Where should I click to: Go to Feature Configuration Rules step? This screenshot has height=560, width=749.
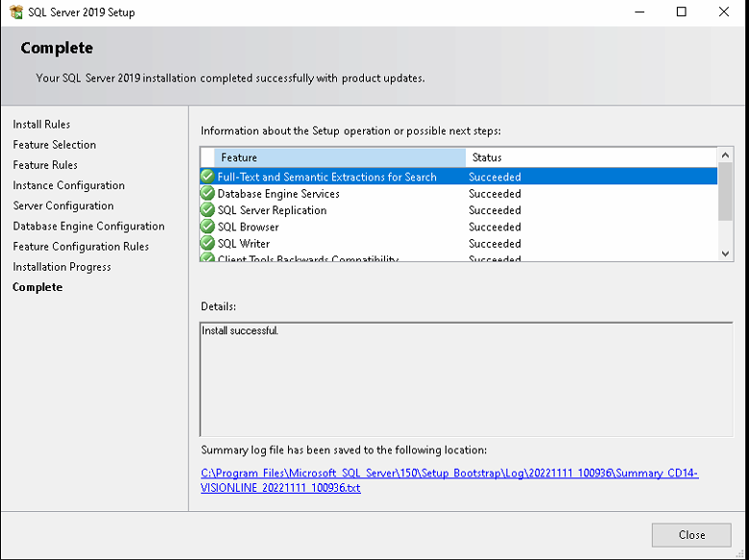tap(81, 247)
